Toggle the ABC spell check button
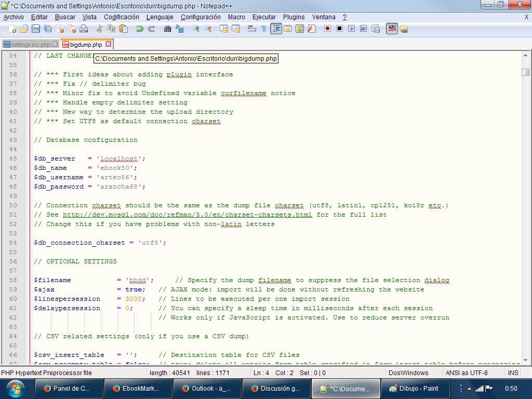 pyautogui.click(x=392, y=29)
